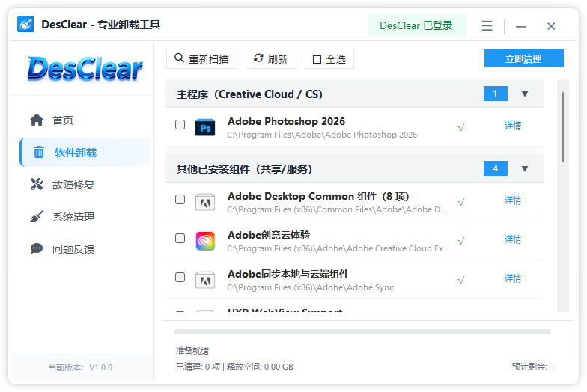587x392 pixels.
Task: Open 详情 for Adobe同步本地与云端组件
Action: click(x=513, y=278)
